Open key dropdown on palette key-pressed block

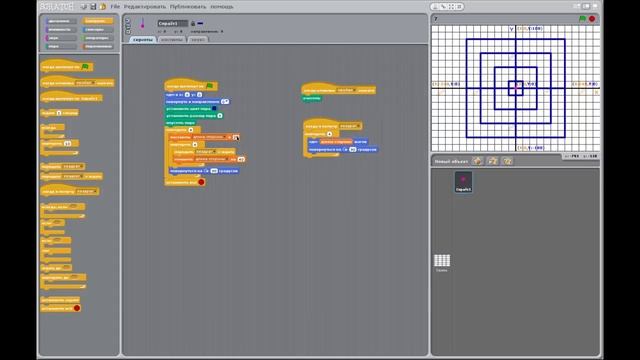[x=85, y=83]
